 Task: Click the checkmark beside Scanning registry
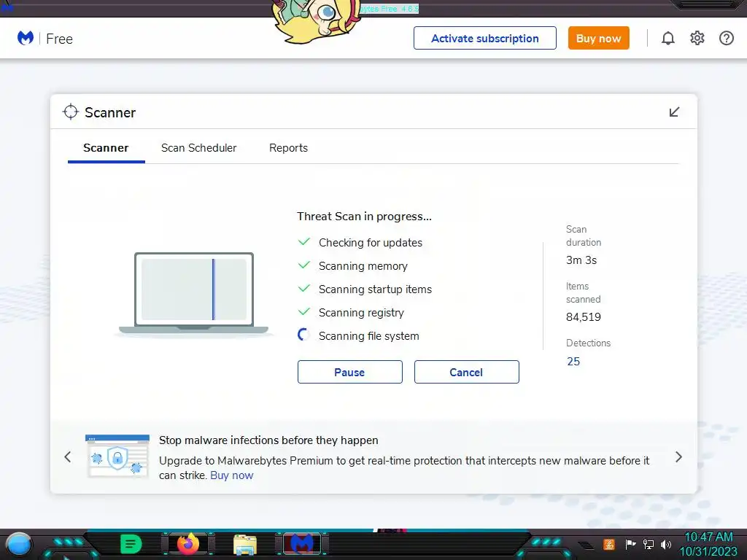(x=304, y=312)
